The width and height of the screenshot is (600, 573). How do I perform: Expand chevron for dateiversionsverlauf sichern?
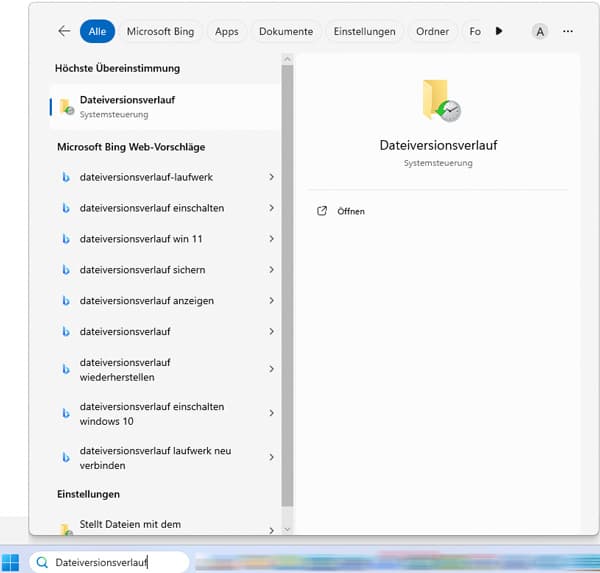271,270
